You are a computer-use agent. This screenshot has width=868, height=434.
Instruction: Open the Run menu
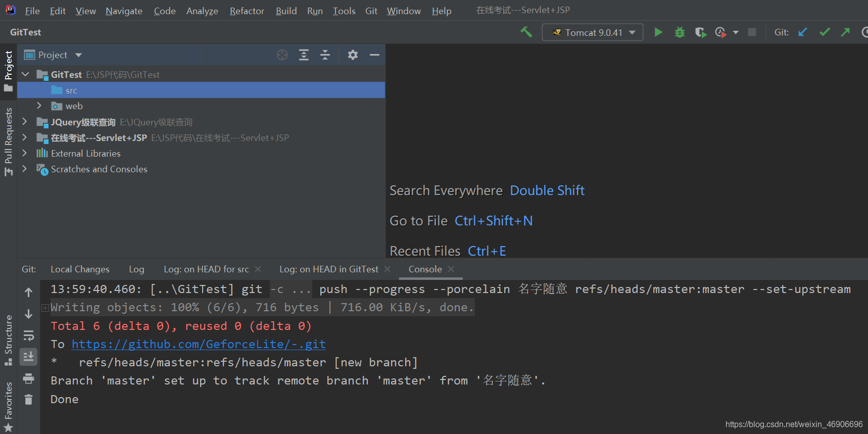[315, 11]
